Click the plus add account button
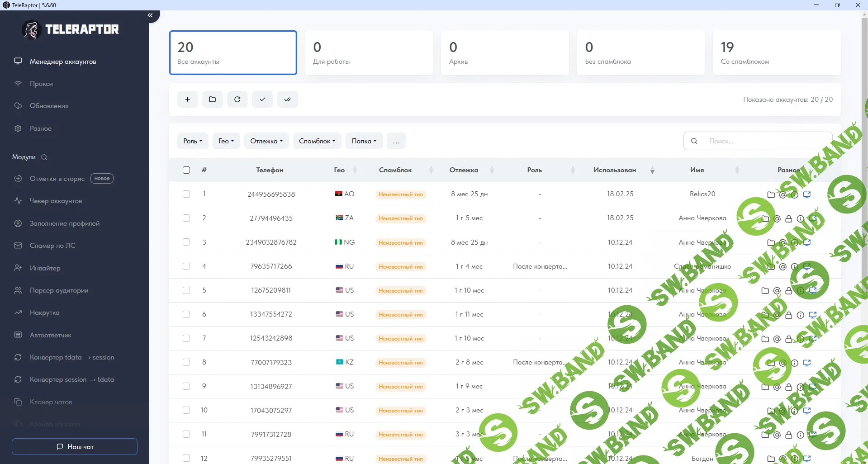Viewport: 868px width, 464px height. [x=188, y=99]
